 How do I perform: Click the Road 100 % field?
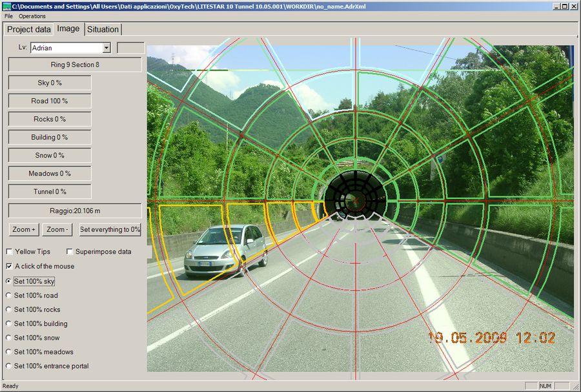coord(50,101)
